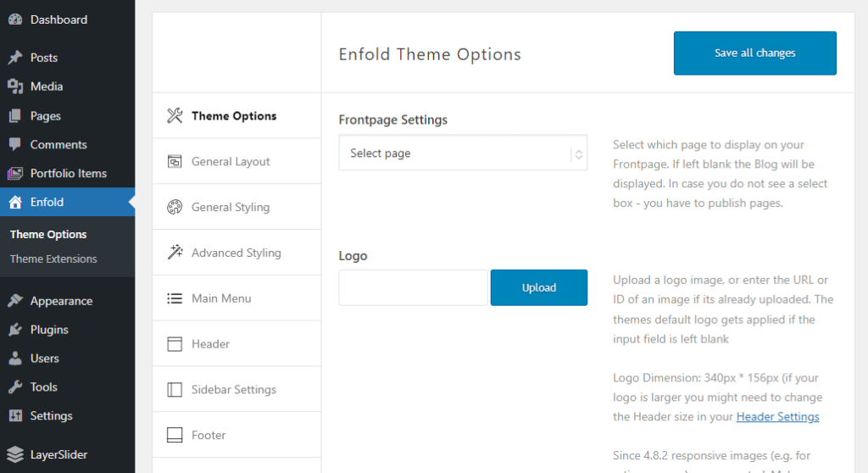The image size is (868, 473).
Task: Click the Pages stacked-sheets icon
Action: coord(15,116)
